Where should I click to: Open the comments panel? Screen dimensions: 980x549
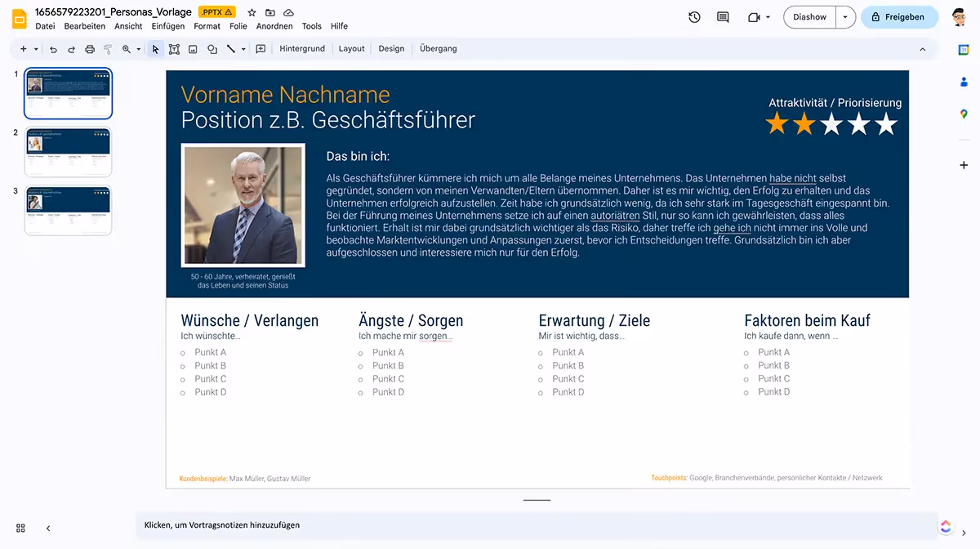[723, 16]
